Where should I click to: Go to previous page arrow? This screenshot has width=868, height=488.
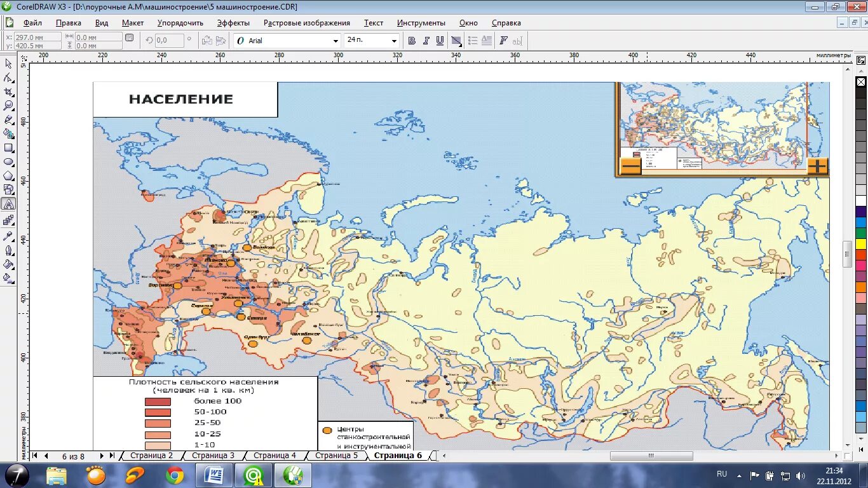pos(46,456)
